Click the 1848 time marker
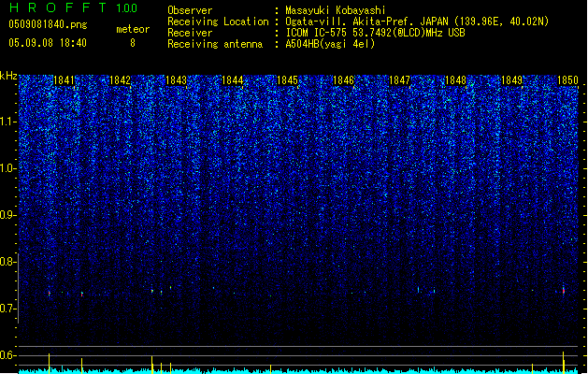 [x=455, y=80]
